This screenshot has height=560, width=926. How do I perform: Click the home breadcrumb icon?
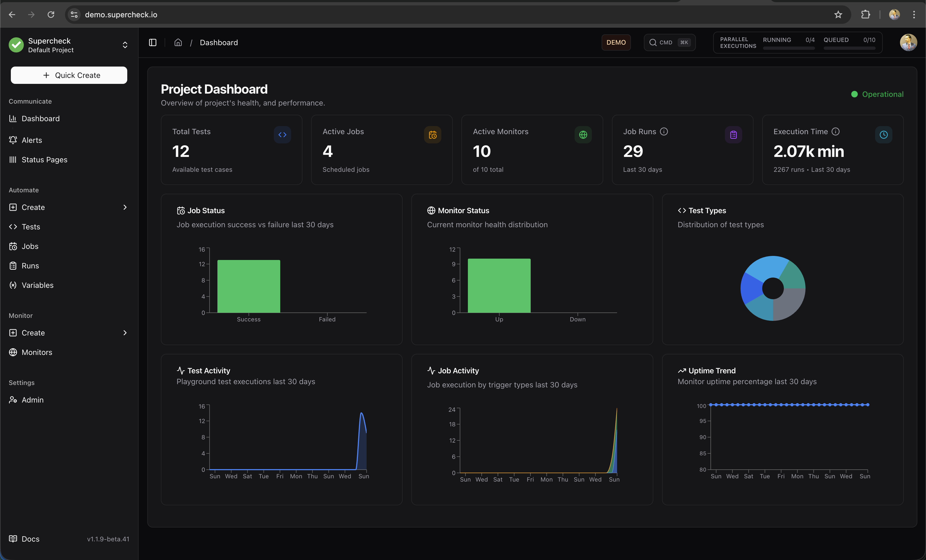click(x=178, y=42)
